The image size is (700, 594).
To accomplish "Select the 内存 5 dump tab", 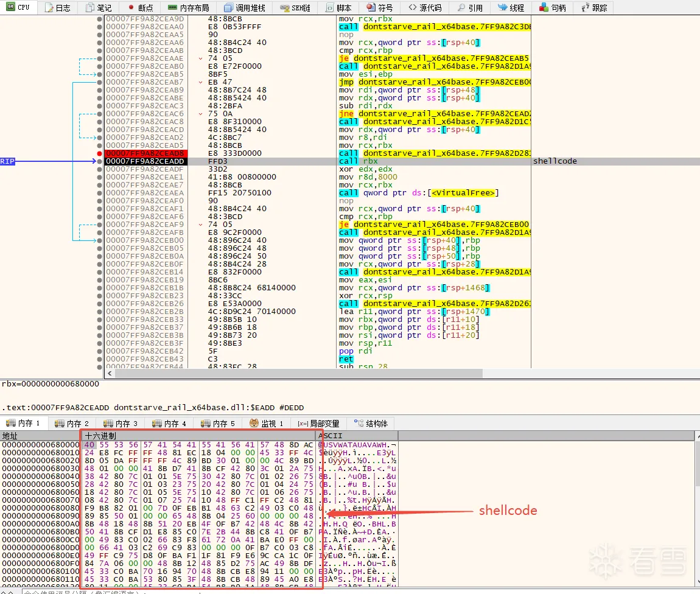I will (217, 423).
